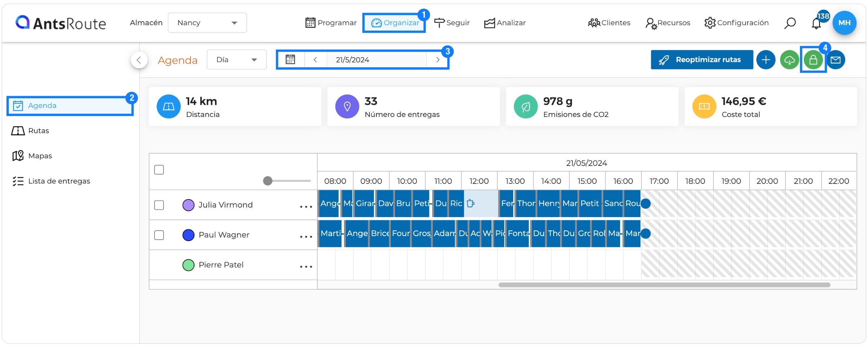
Task: Click the 21/05/2024 timeline date header
Action: [587, 163]
